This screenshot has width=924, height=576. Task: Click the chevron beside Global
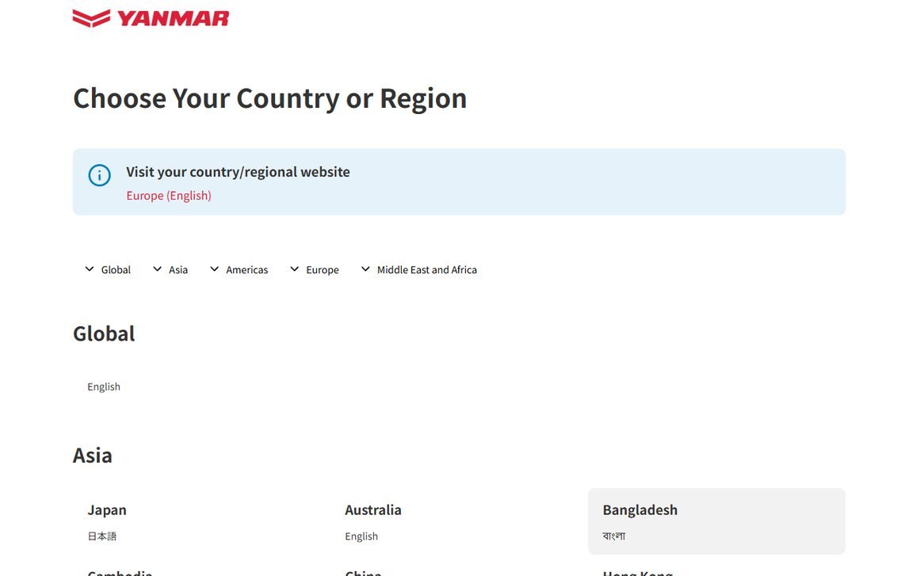coord(90,269)
